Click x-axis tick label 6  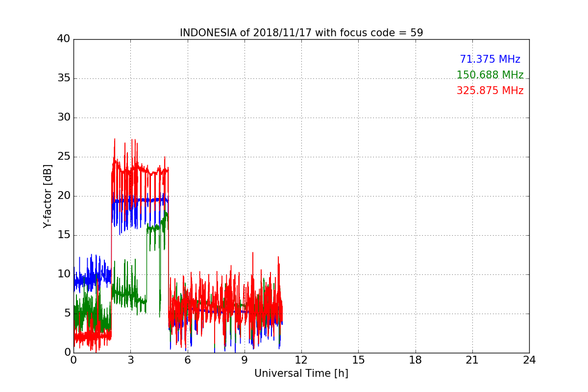point(187,360)
